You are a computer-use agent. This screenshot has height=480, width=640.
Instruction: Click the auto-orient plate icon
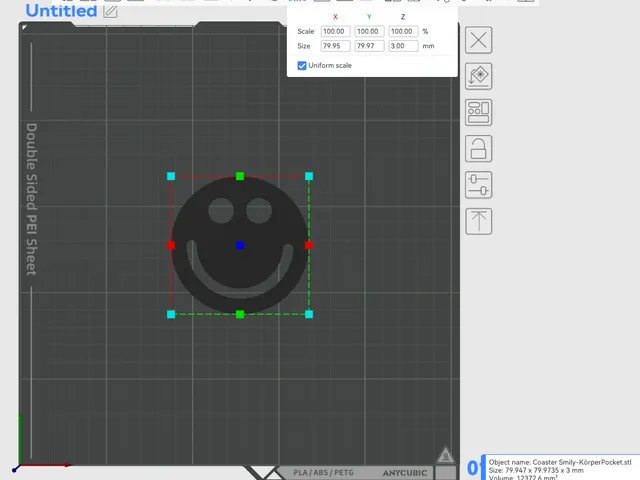click(478, 76)
